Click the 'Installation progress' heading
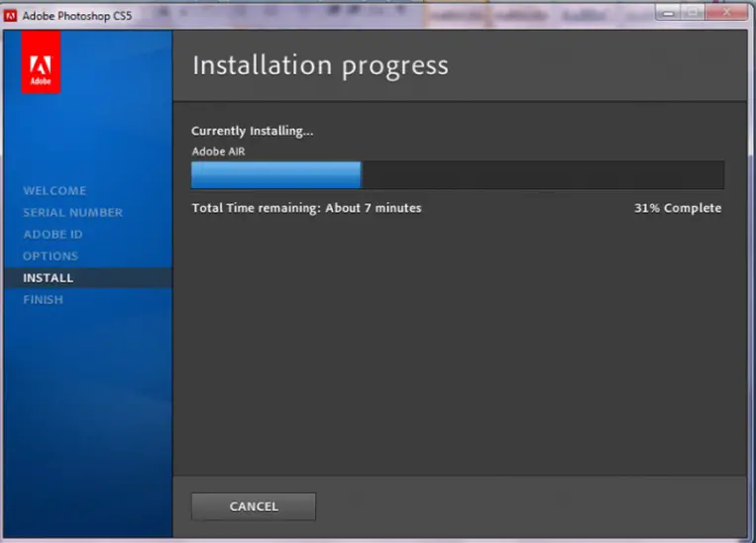756x543 pixels. click(321, 65)
